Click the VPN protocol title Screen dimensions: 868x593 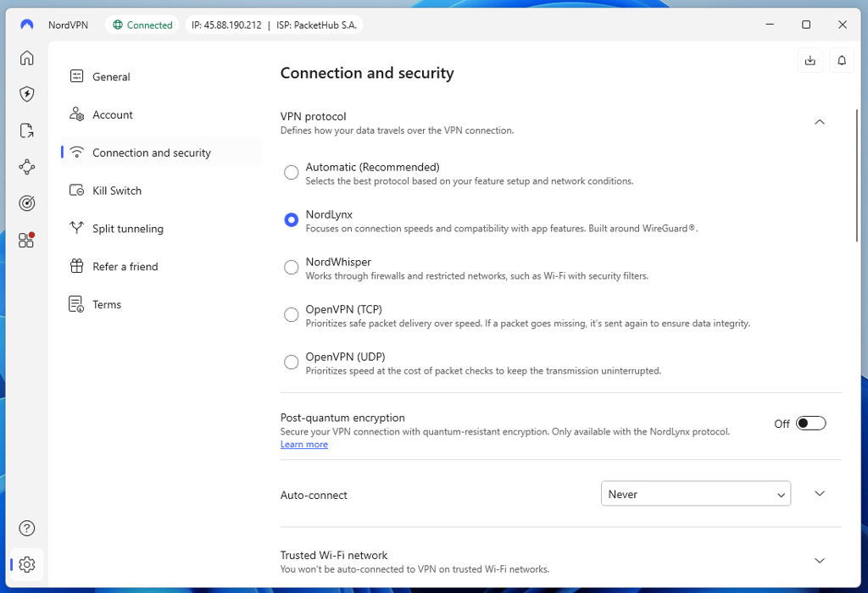314,116
